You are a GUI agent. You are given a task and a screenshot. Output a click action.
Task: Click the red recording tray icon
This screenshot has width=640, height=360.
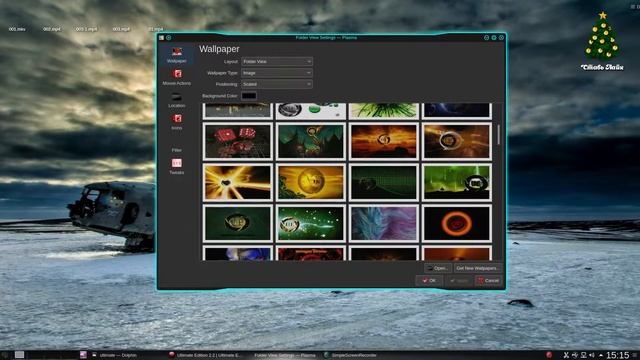tap(549, 355)
